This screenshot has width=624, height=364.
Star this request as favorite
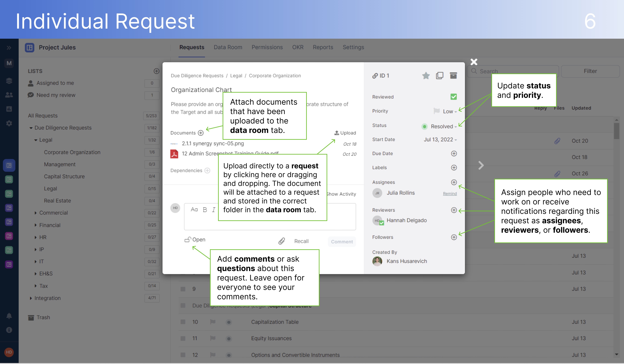tap(426, 76)
